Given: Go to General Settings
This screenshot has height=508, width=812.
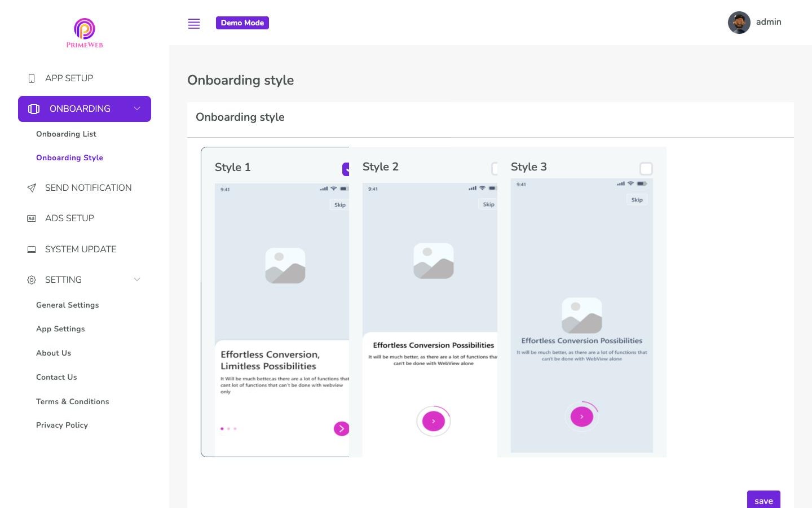Looking at the screenshot, I should [x=67, y=305].
